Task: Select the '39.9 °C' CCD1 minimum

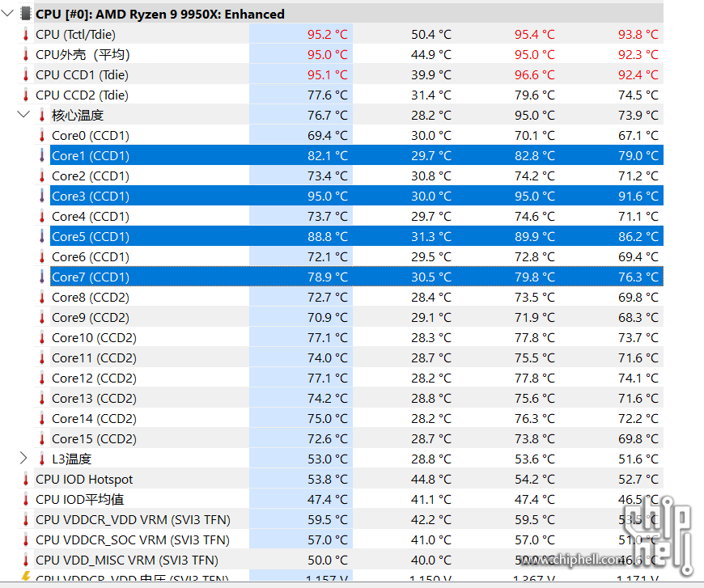Action: [431, 75]
